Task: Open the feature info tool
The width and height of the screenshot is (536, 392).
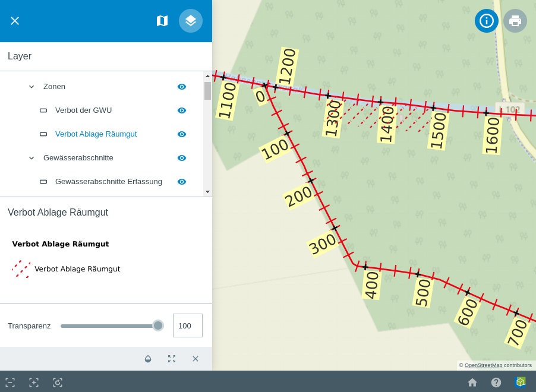Action: (487, 21)
